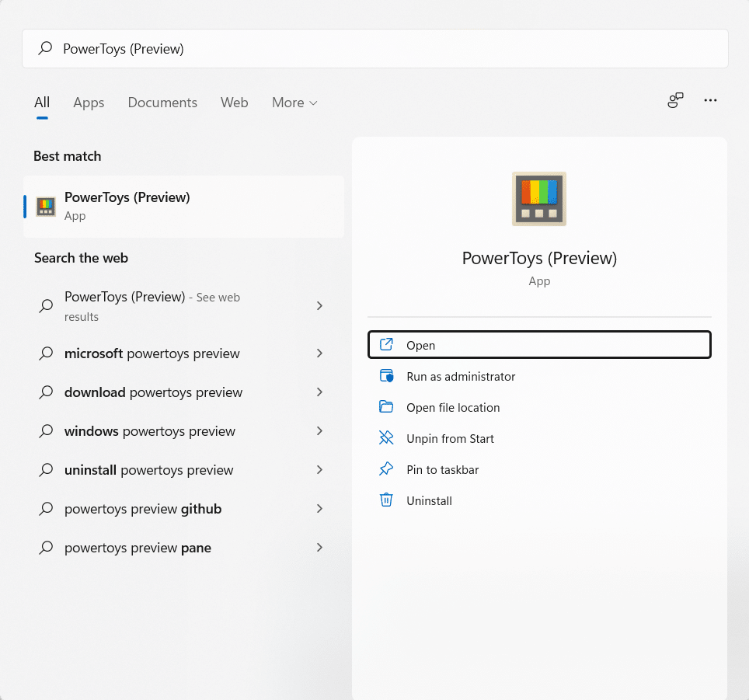Switch to the Apps tab
749x700 pixels.
pyautogui.click(x=89, y=103)
